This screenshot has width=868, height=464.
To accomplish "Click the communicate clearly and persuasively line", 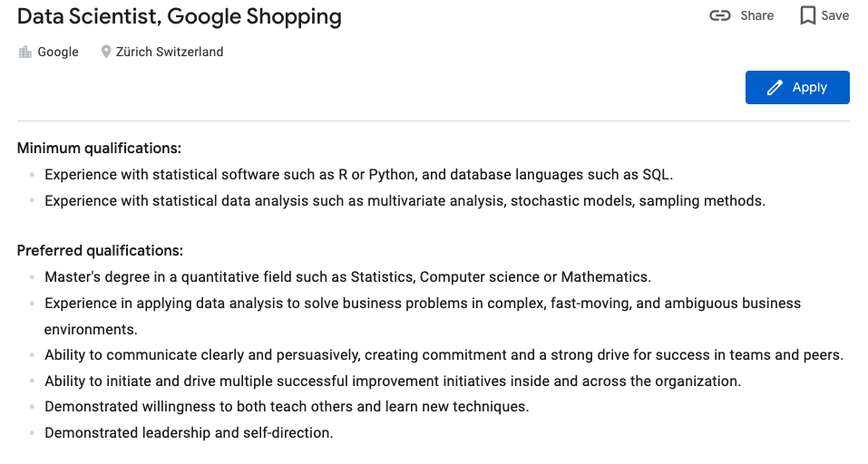I will click(444, 355).
